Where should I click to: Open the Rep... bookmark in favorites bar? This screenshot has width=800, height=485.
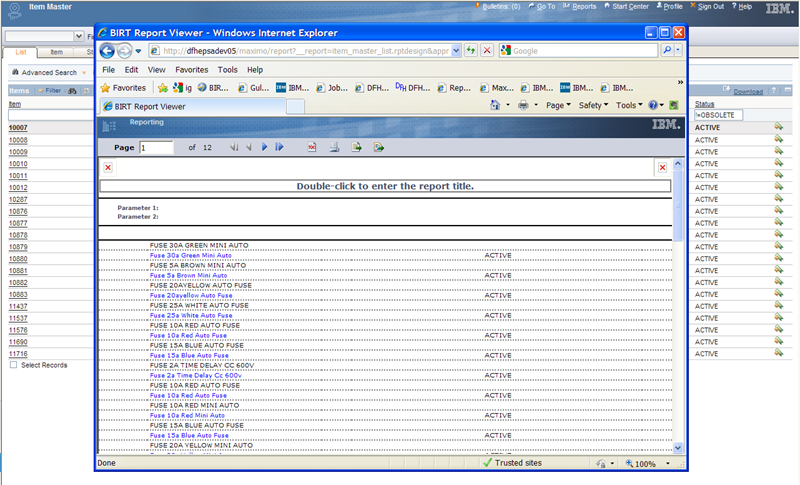[455, 88]
